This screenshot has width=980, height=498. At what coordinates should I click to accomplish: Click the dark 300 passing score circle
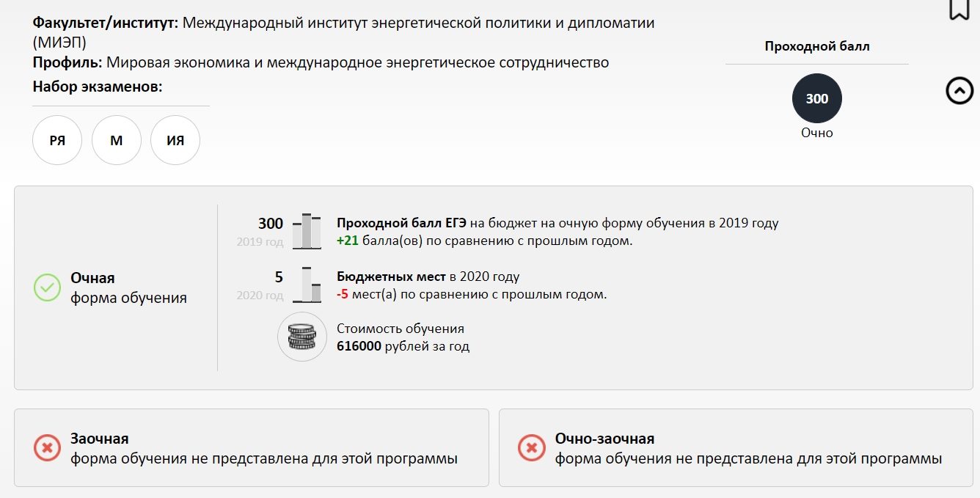816,98
